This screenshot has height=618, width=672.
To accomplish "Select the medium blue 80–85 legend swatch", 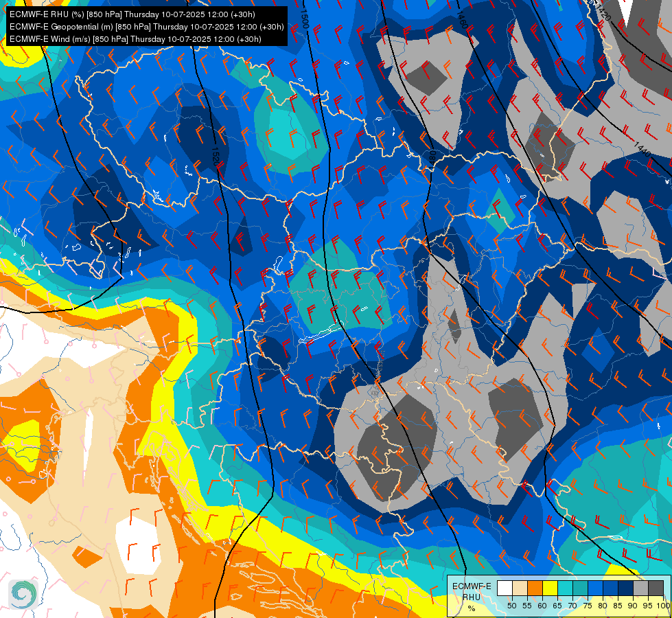I will (x=611, y=588).
